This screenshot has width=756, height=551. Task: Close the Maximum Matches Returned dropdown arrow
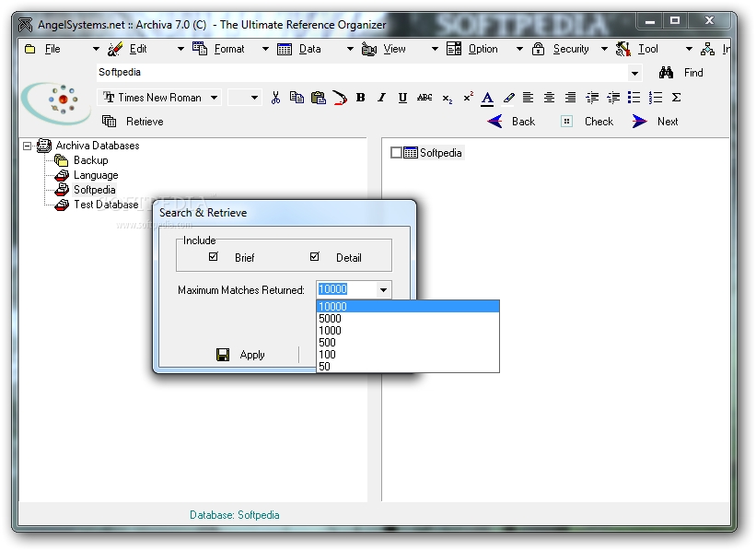click(383, 290)
